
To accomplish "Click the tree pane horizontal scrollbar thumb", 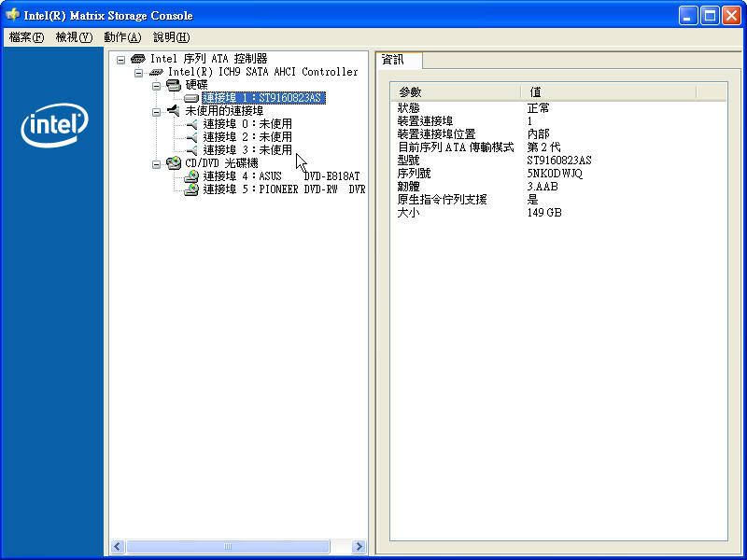I will click(228, 546).
